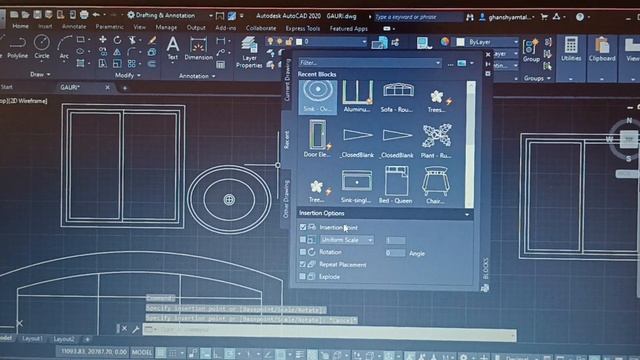Click the Rectangle draw tool

coord(81,40)
